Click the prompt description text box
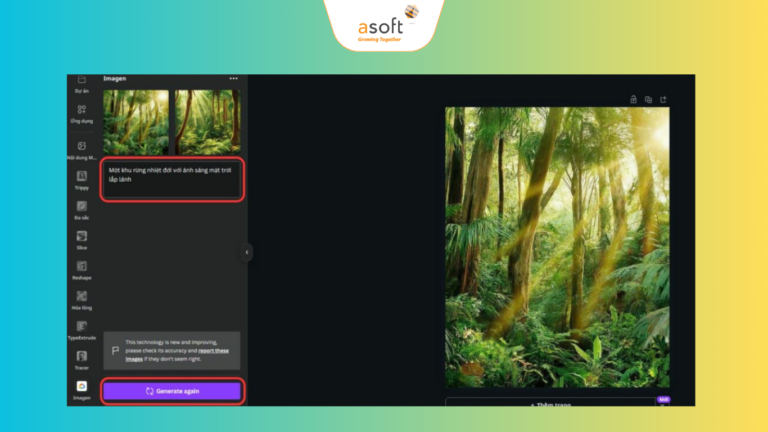This screenshot has width=768, height=432. [172, 179]
